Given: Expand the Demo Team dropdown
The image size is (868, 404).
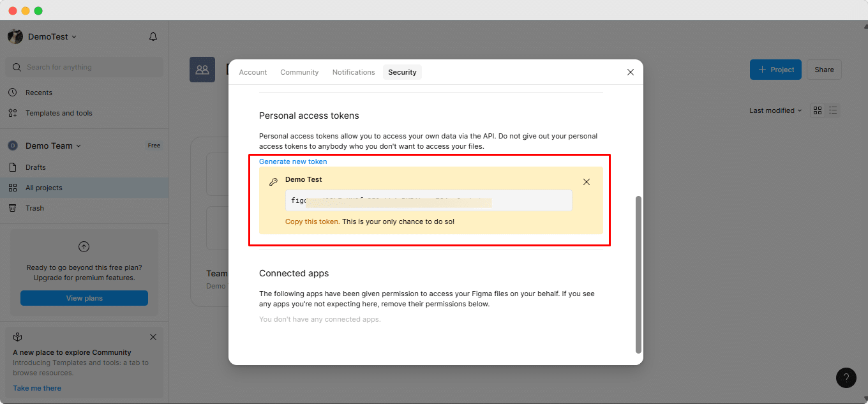Looking at the screenshot, I should pyautogui.click(x=54, y=146).
